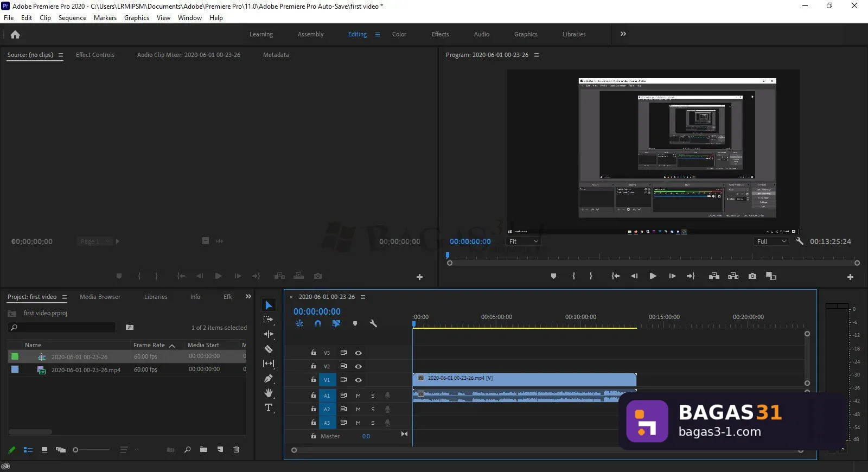Click the Export Frame camera in Program monitor
Viewport: 868px width, 472px height.
752,276
